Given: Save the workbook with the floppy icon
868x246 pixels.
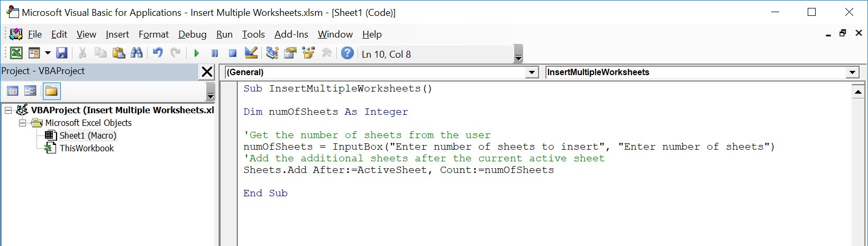Looking at the screenshot, I should coord(62,53).
